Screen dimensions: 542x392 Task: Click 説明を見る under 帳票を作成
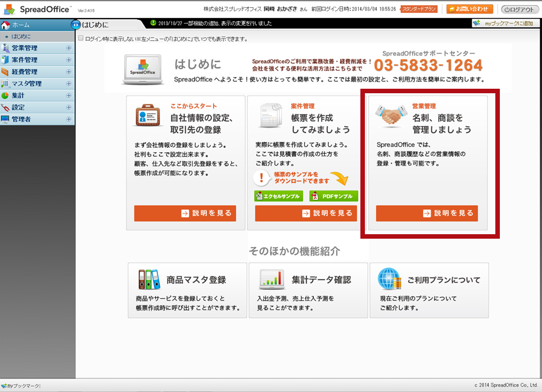tap(306, 213)
